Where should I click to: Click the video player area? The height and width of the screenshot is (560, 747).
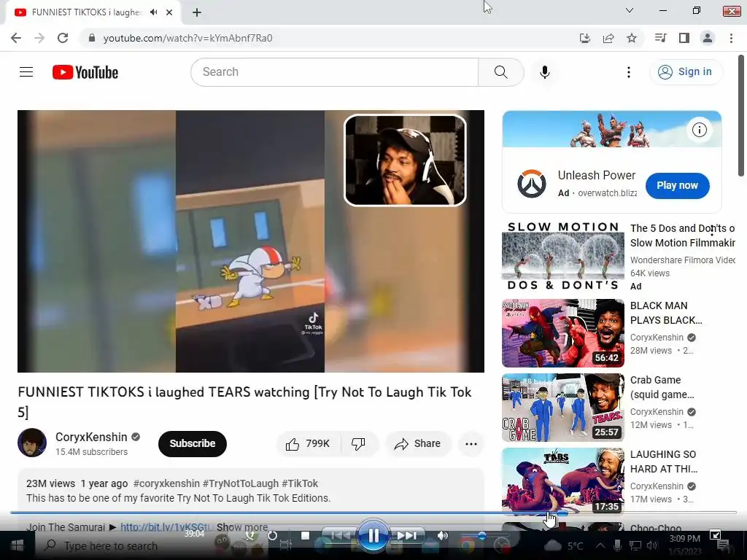[x=251, y=241]
